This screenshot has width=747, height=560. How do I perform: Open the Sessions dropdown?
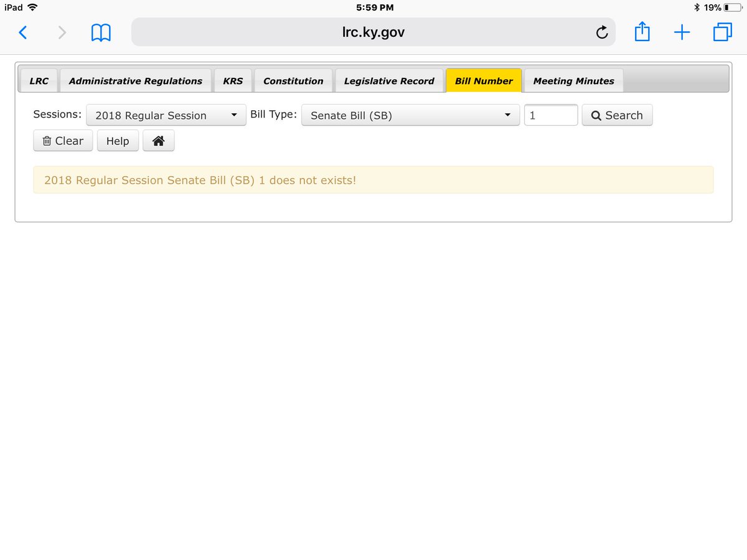166,115
